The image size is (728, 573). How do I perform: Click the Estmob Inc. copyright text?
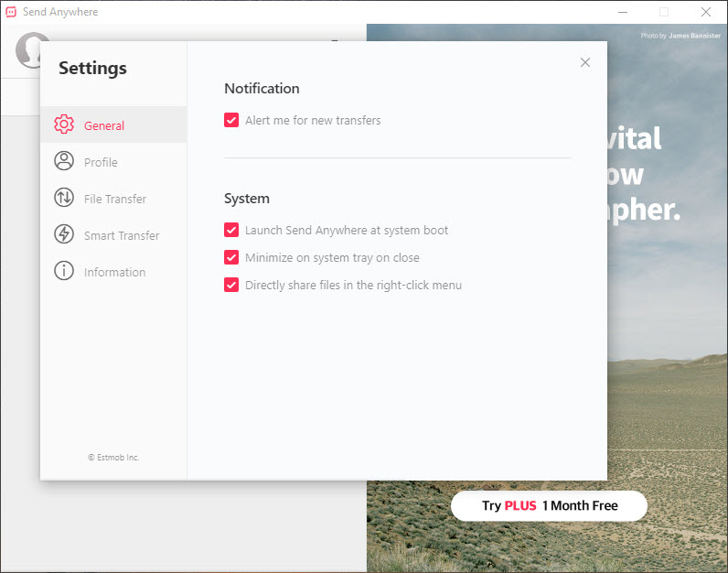pyautogui.click(x=113, y=458)
